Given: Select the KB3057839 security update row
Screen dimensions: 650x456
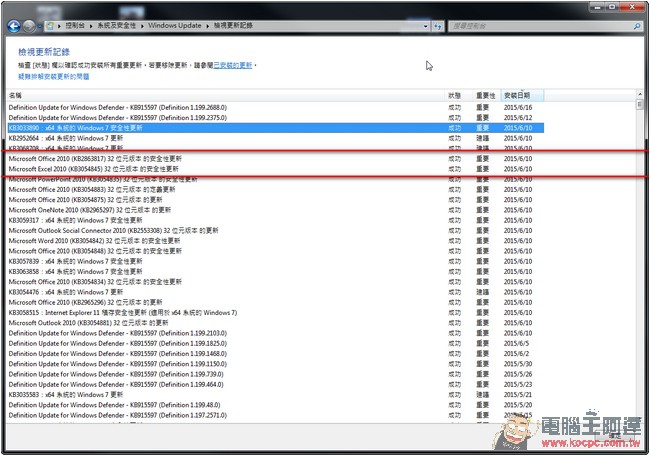Looking at the screenshot, I should [x=276, y=261].
